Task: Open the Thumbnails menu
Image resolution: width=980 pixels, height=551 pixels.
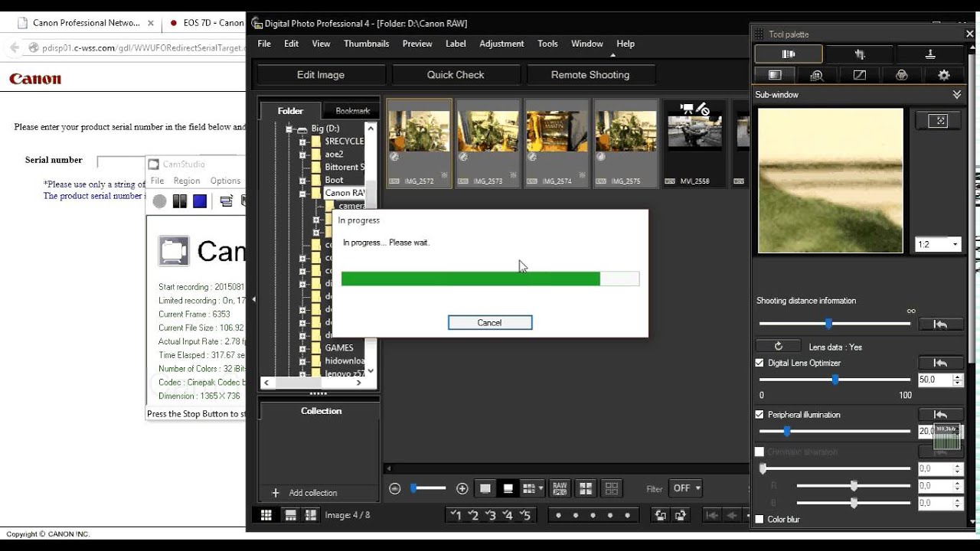Action: (366, 44)
